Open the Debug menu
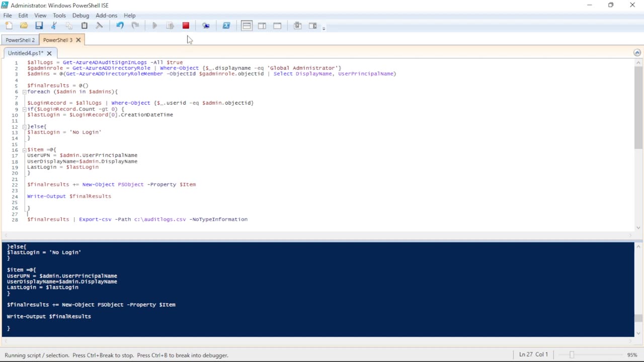 (x=80, y=16)
